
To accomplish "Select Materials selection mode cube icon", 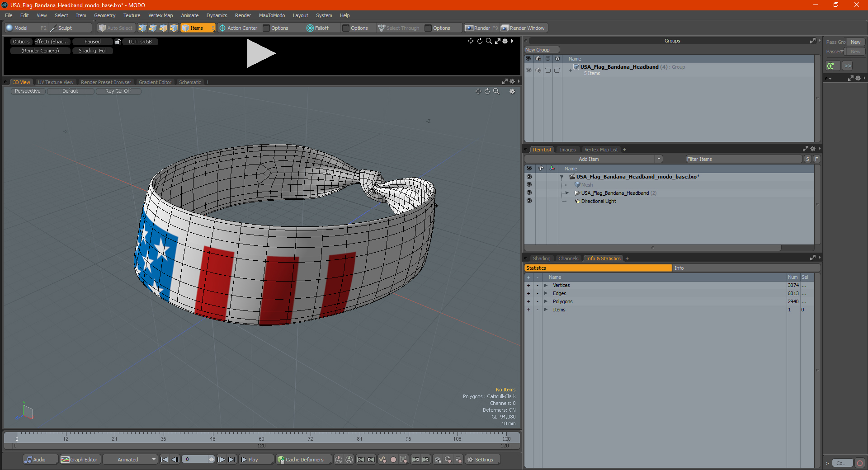I will [x=174, y=28].
